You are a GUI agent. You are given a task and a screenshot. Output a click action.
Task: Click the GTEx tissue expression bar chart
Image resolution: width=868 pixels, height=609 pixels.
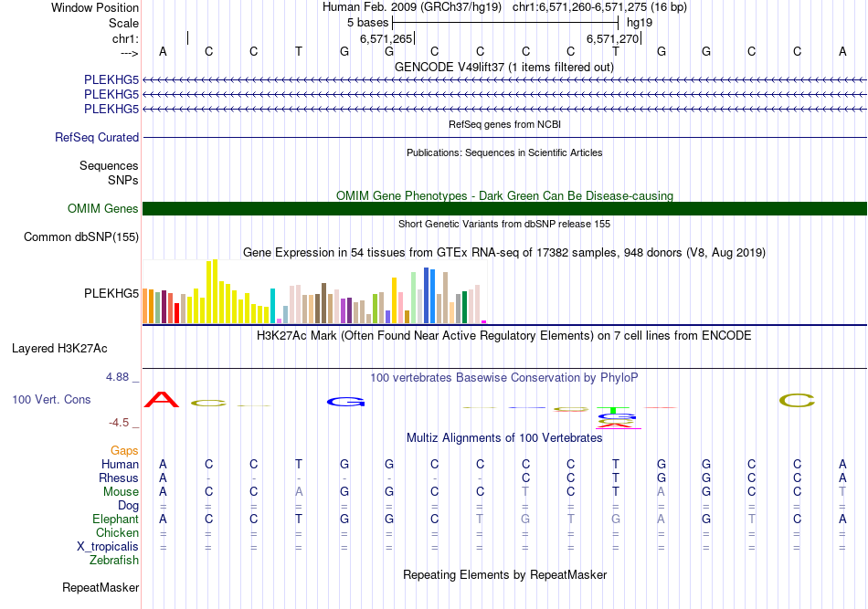[314, 291]
